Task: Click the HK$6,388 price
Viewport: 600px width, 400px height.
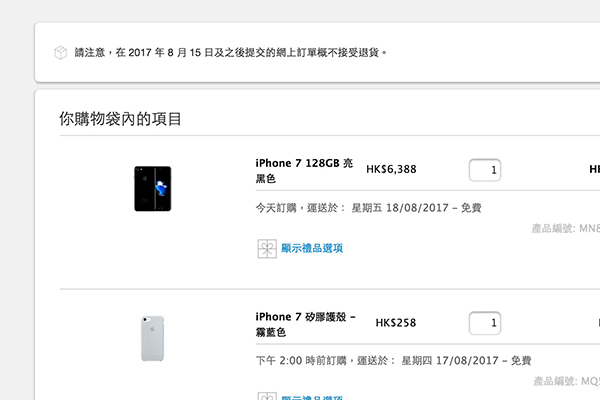Action: click(x=391, y=170)
